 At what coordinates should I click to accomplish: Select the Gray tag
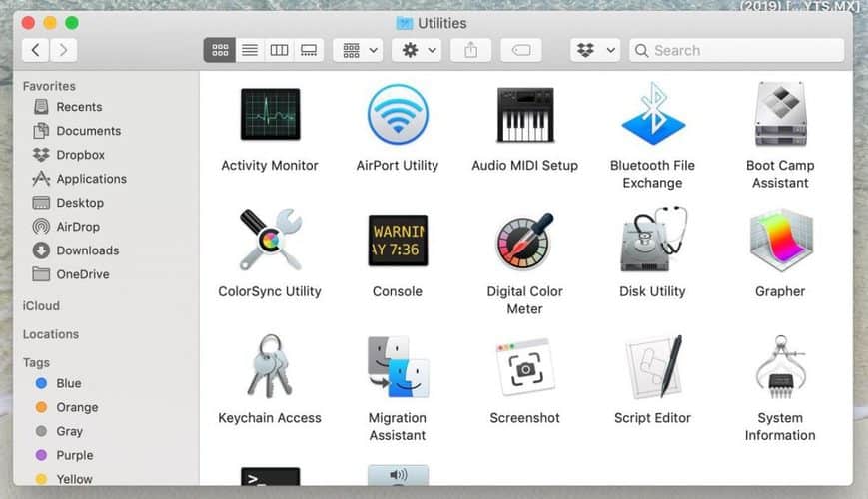(59, 431)
